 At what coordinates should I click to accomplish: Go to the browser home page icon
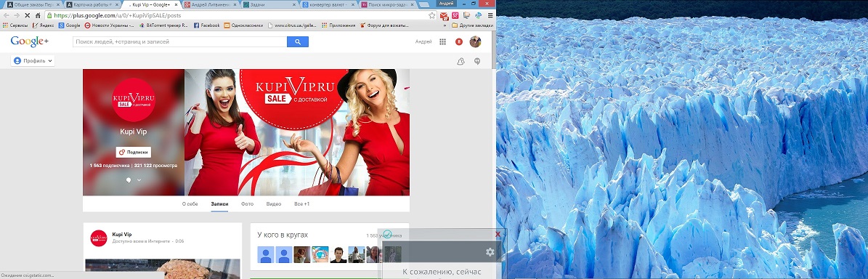click(38, 15)
